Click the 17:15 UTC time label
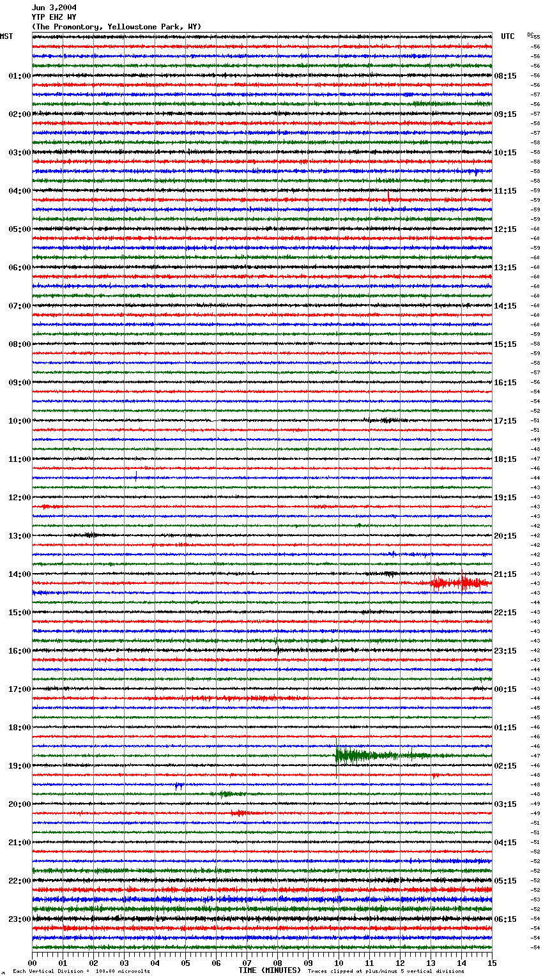Image resolution: width=543 pixels, height=980 pixels. (x=505, y=421)
